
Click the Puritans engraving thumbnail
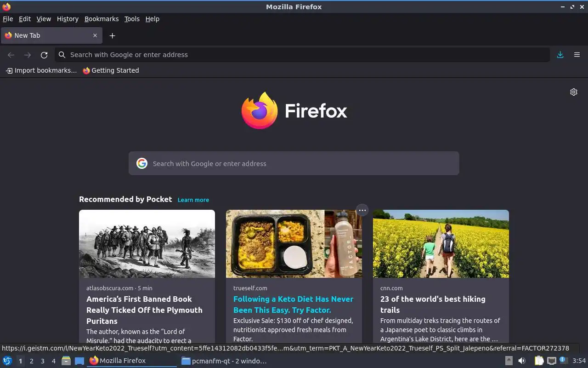coord(147,244)
